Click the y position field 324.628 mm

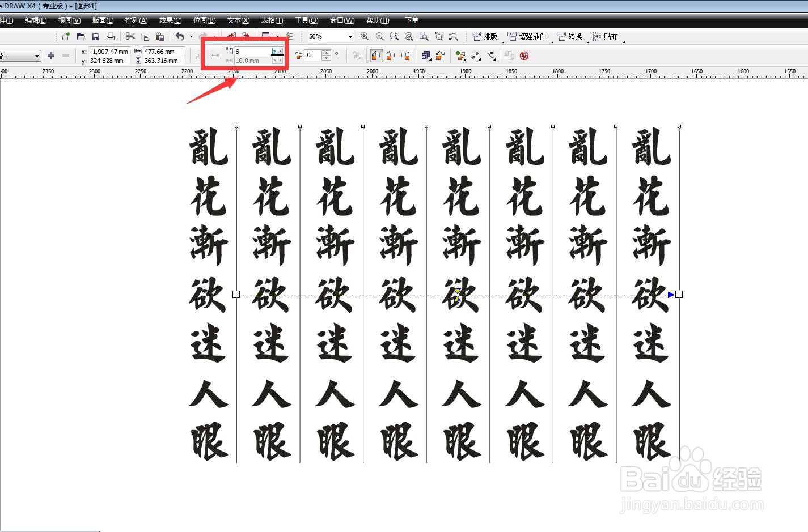pos(109,60)
